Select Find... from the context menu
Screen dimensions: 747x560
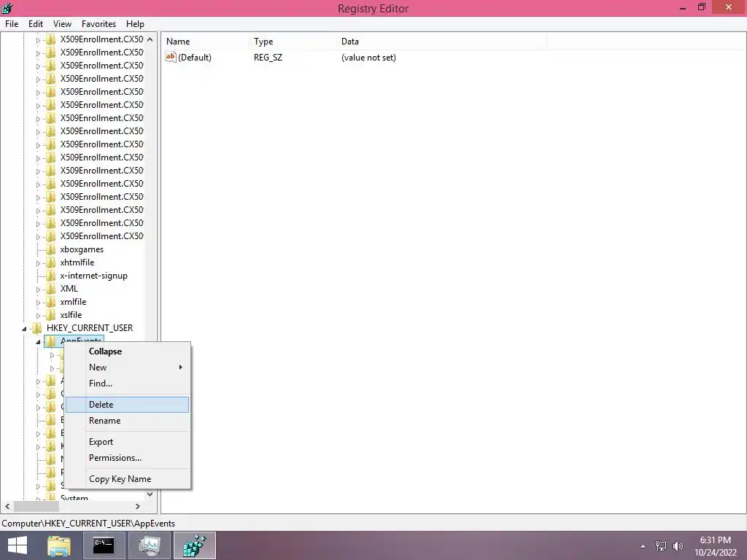127,384
